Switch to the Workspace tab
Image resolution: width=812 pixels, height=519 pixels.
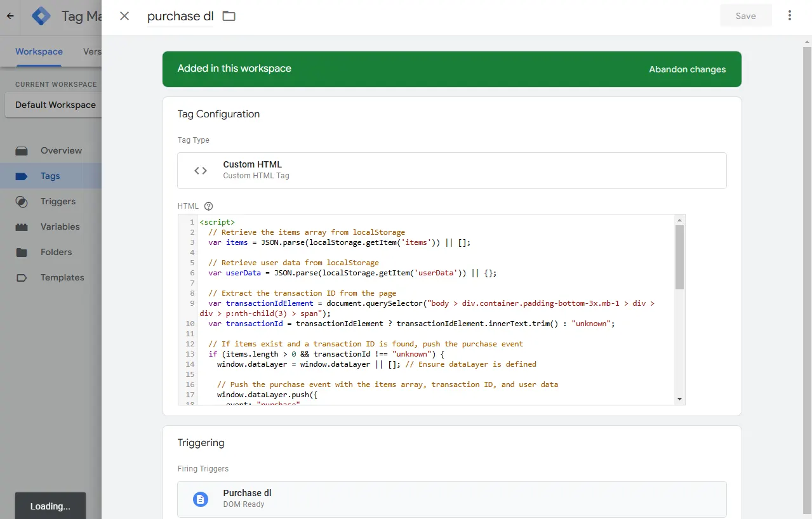coord(39,51)
